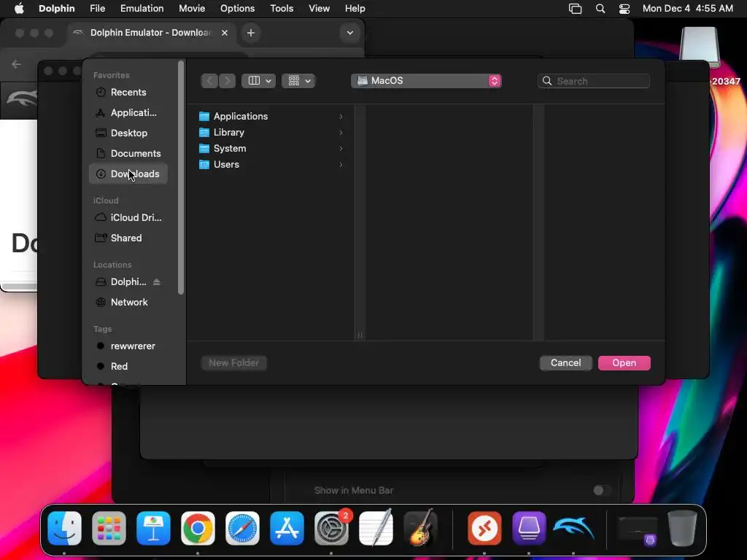Viewport: 747px width, 560px height.
Task: Launch Keynote from the Dock
Action: [153, 529]
